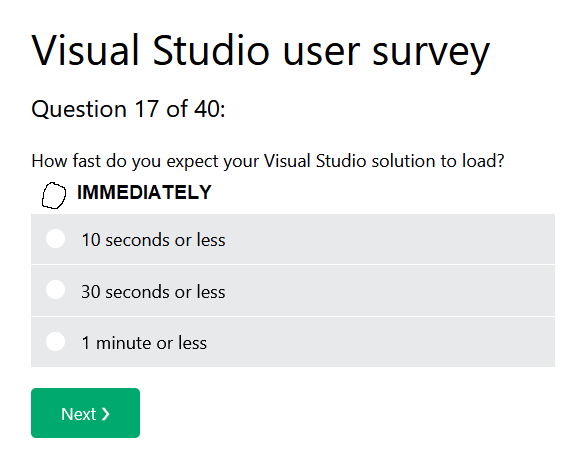This screenshot has width=586, height=470.
Task: Pick the '30 seconds or less' radio button
Action: tap(55, 290)
